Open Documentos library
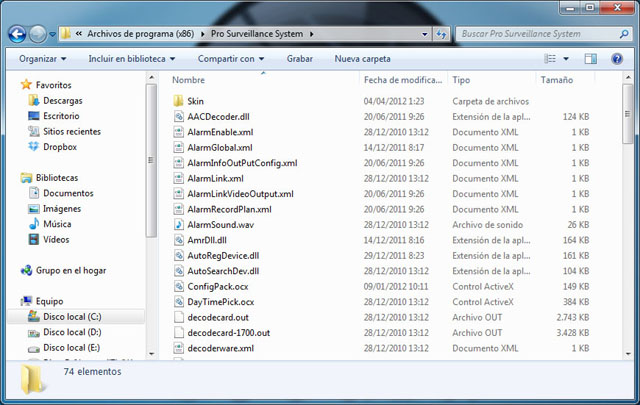The image size is (640, 405). (x=68, y=193)
